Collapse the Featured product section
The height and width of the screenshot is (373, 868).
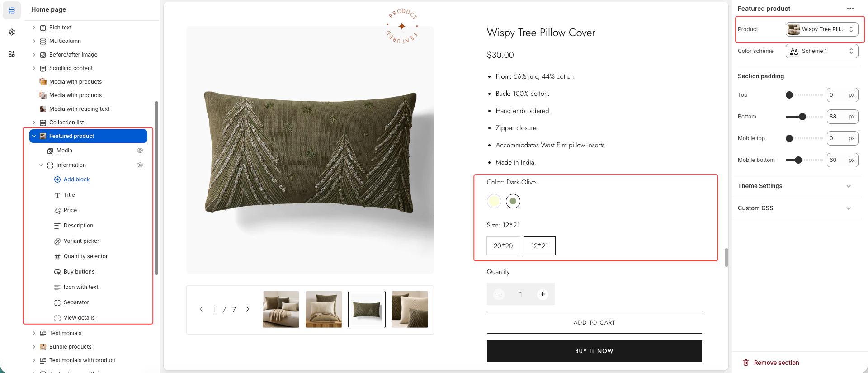pos(34,136)
